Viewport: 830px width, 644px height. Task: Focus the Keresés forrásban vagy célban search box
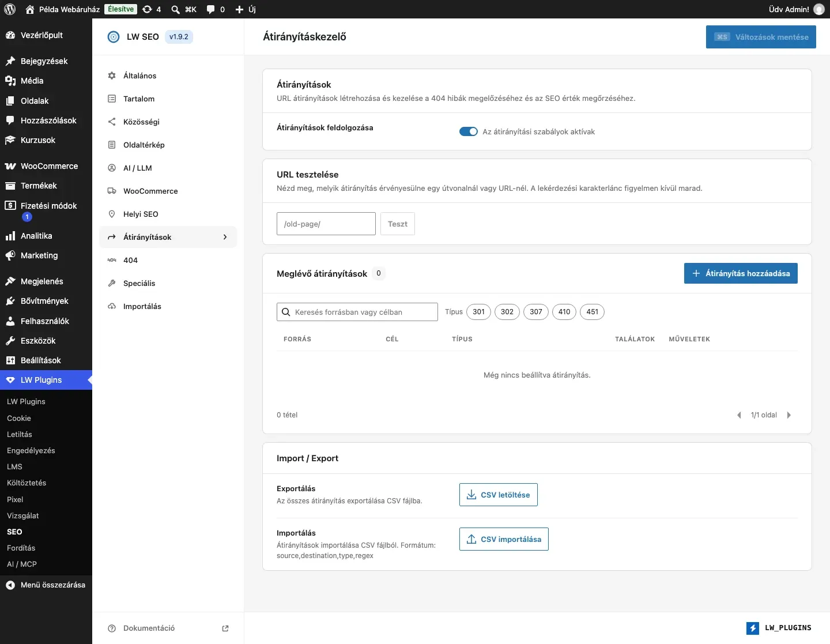click(x=357, y=312)
